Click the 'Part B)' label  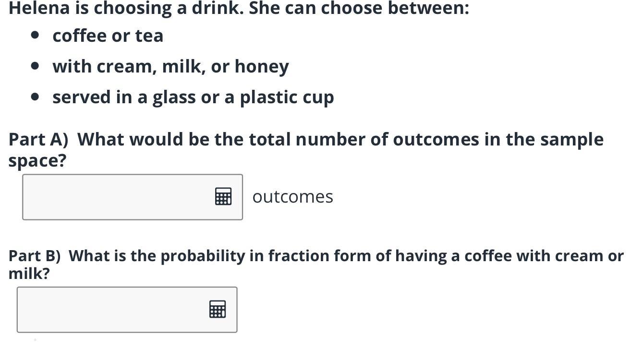[x=35, y=256]
